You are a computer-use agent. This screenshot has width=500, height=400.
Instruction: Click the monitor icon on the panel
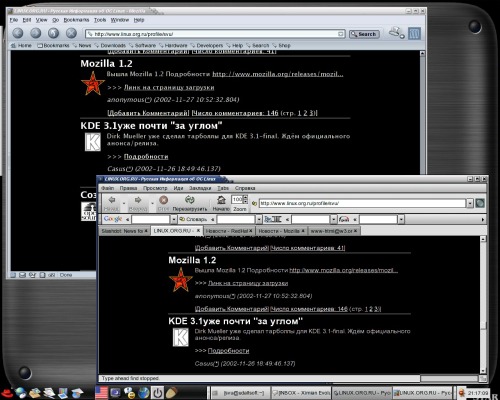click(x=116, y=393)
